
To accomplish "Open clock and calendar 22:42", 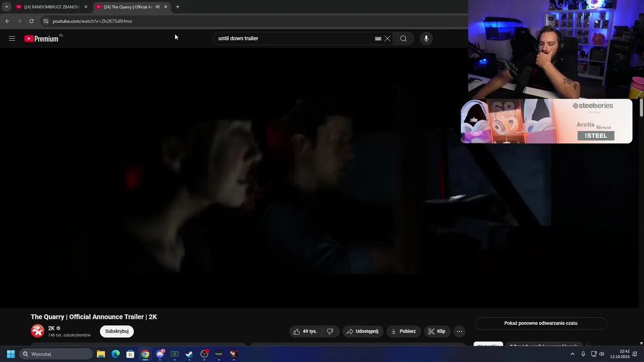I will click(x=620, y=354).
